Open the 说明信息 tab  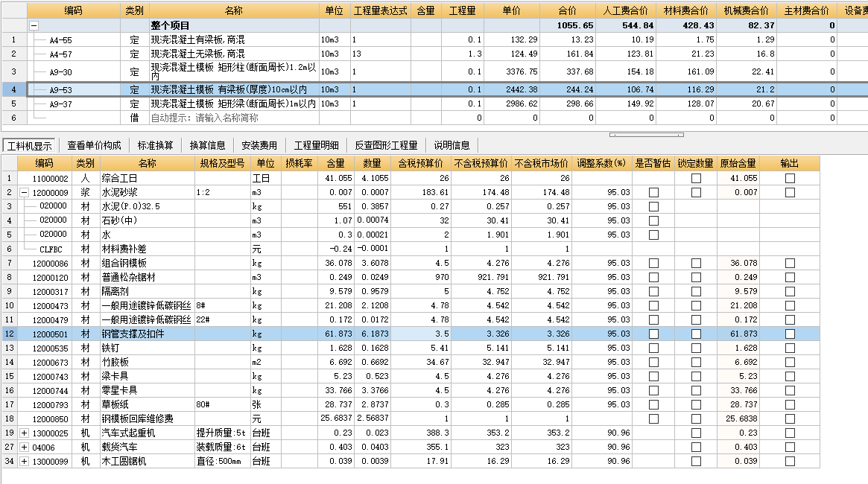pos(452,145)
